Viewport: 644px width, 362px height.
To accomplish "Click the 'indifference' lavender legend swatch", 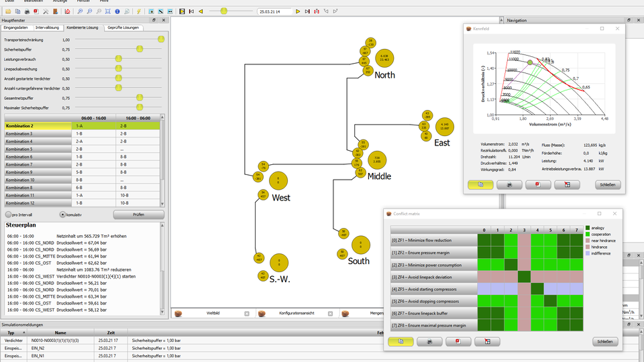I will pos(588,253).
